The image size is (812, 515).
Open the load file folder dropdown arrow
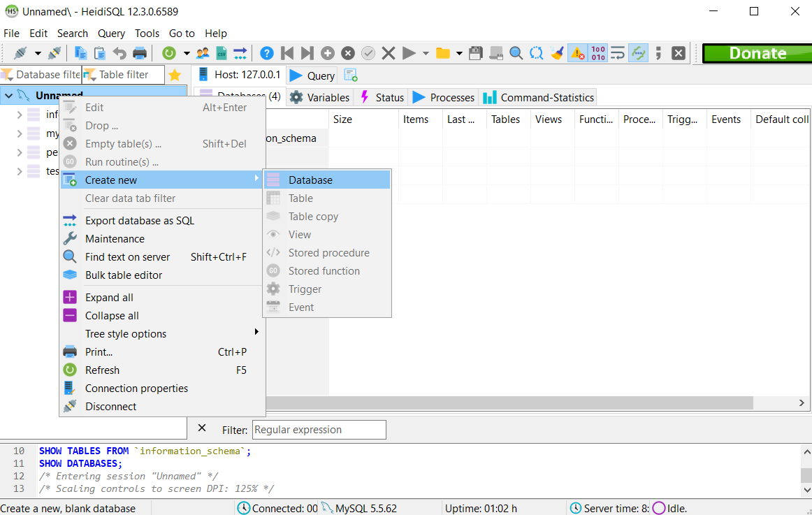click(459, 53)
